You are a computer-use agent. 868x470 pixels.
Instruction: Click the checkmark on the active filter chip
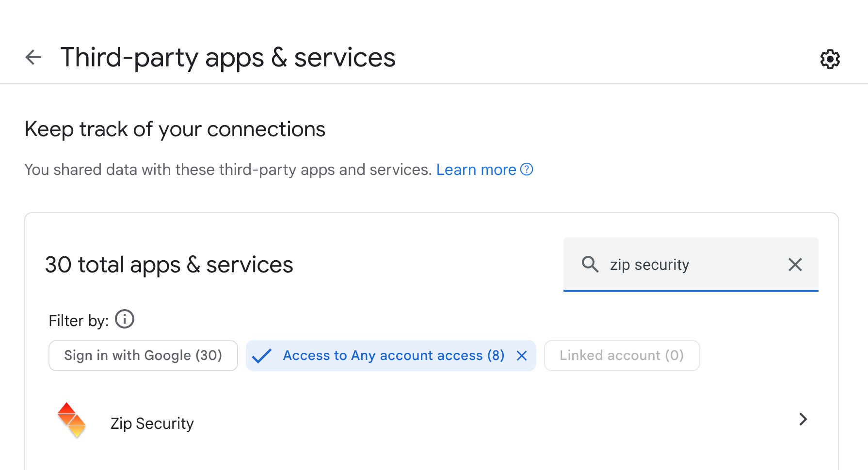tap(262, 356)
